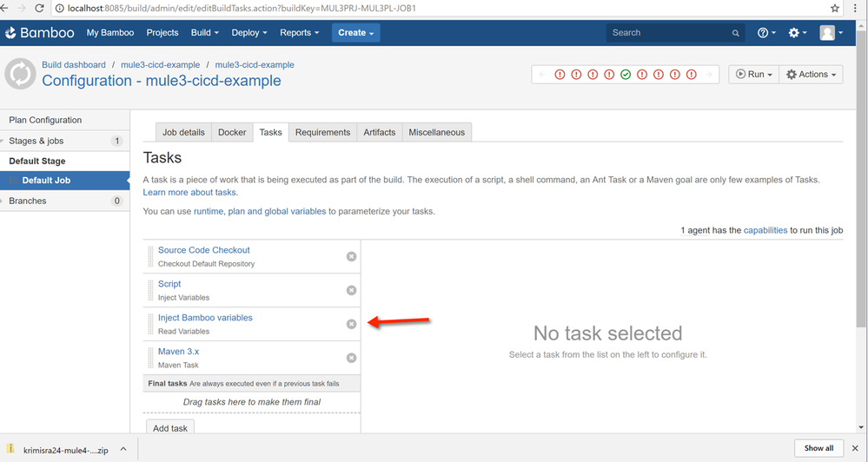Open the Reports menu

[300, 33]
